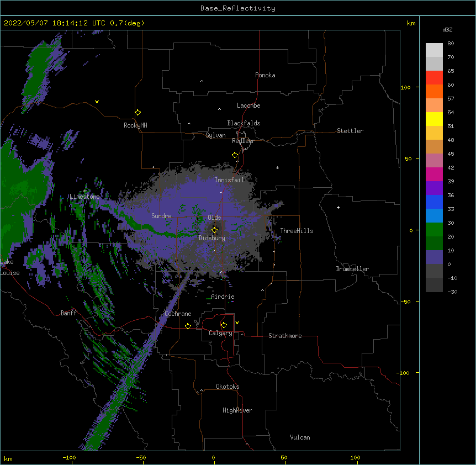This screenshot has width=476, height=465.
Task: Click the ThreeHills label
Action: pos(297,231)
